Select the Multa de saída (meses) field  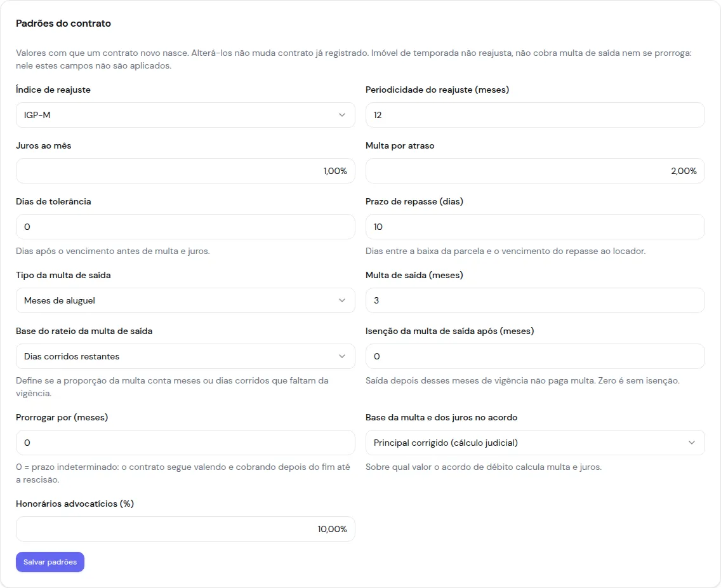coord(535,300)
